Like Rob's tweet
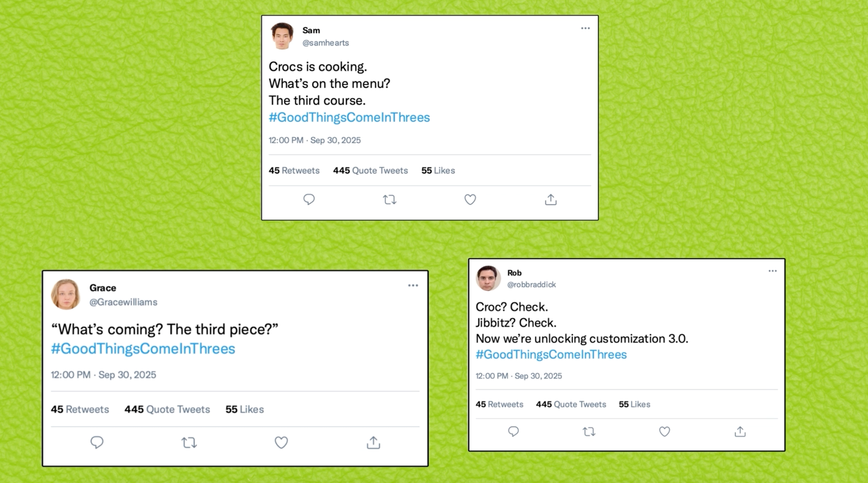 tap(664, 432)
